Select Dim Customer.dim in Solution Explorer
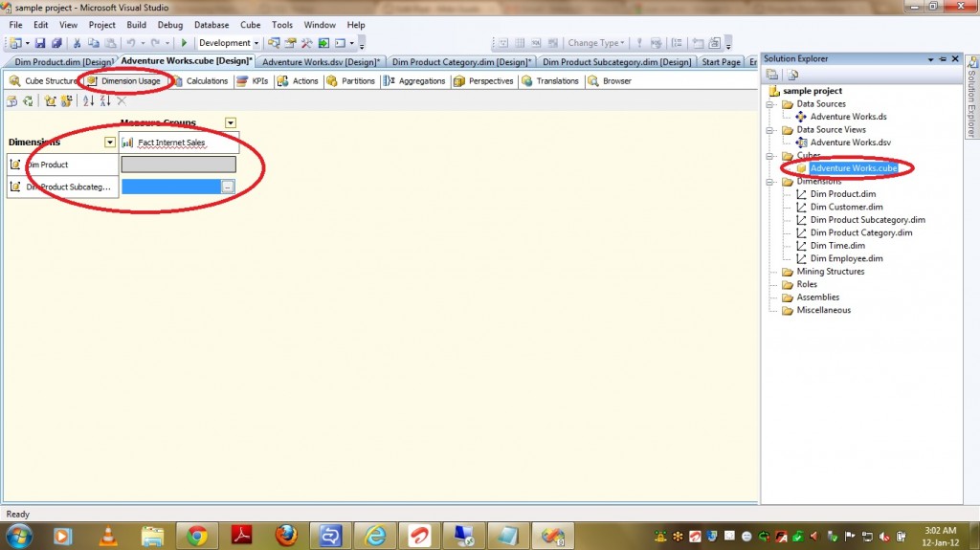The height and width of the screenshot is (550, 980). pyautogui.click(x=846, y=207)
